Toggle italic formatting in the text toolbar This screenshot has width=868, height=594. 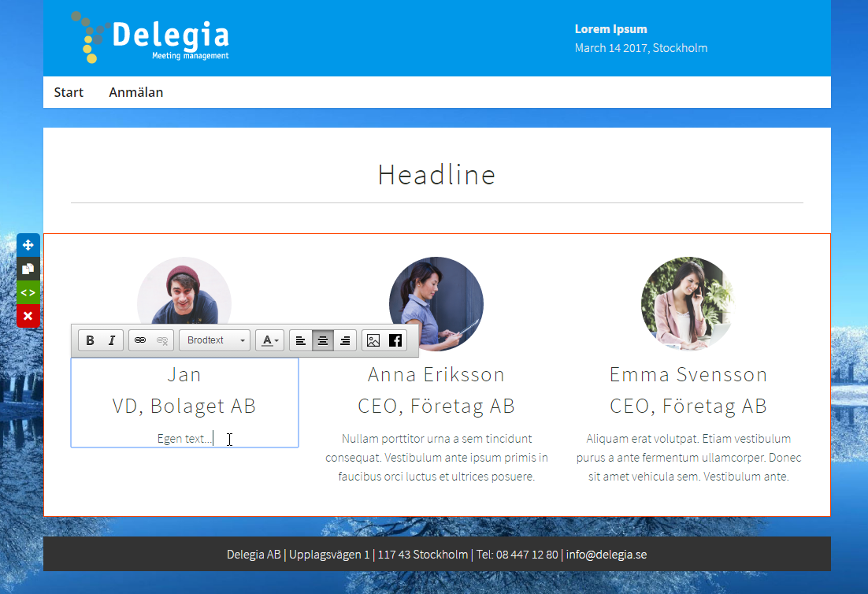112,340
